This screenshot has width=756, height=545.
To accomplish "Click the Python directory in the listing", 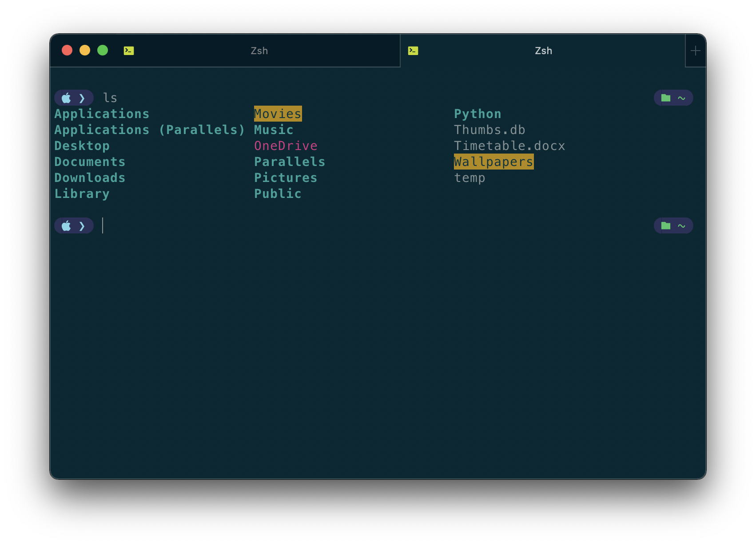I will click(477, 114).
